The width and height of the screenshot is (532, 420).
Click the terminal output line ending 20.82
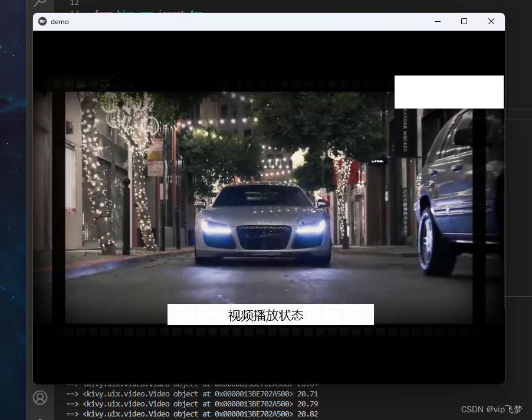[192, 414]
